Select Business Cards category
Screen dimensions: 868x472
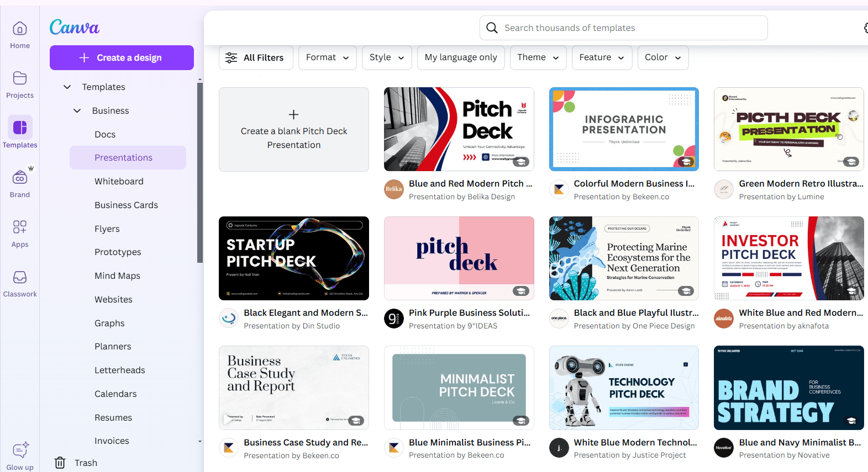pyautogui.click(x=126, y=205)
